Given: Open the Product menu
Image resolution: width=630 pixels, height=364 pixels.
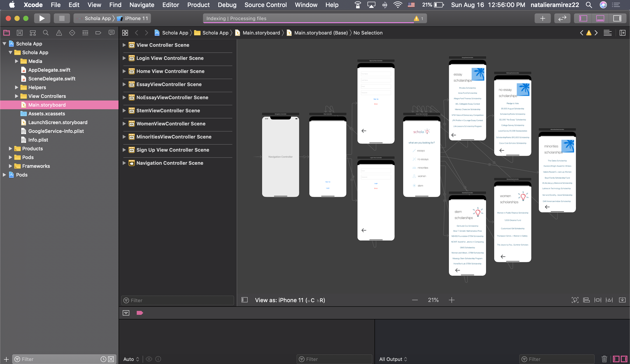Looking at the screenshot, I should (x=198, y=5).
